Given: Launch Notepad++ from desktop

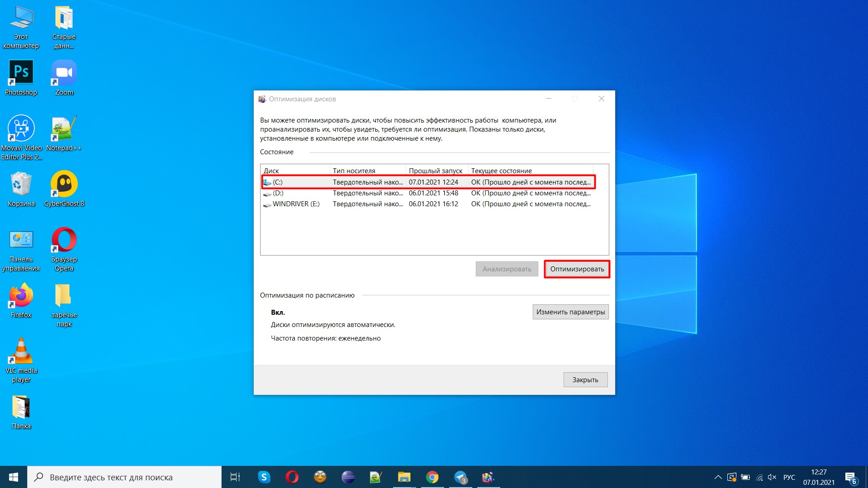Looking at the screenshot, I should tap(64, 133).
